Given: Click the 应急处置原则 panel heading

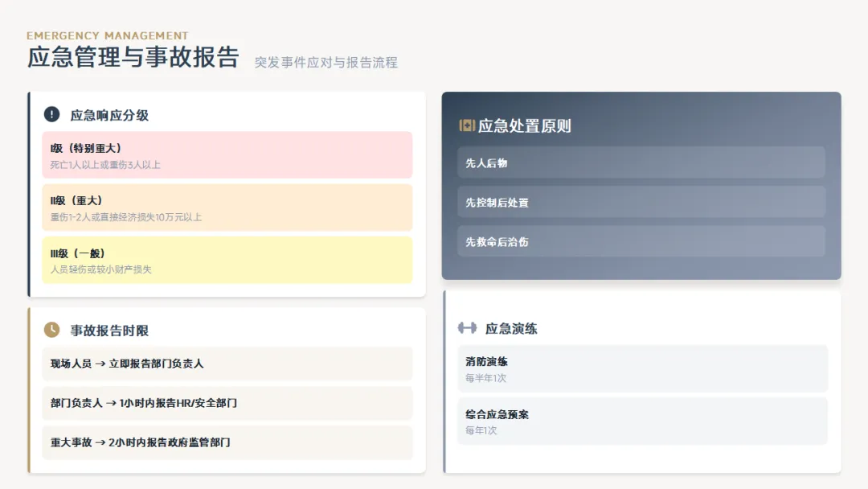Looking at the screenshot, I should 524,125.
